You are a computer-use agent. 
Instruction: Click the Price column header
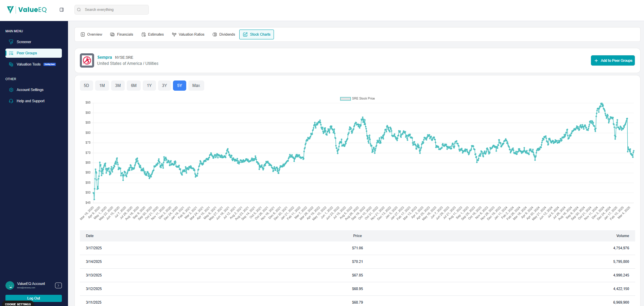click(x=358, y=236)
